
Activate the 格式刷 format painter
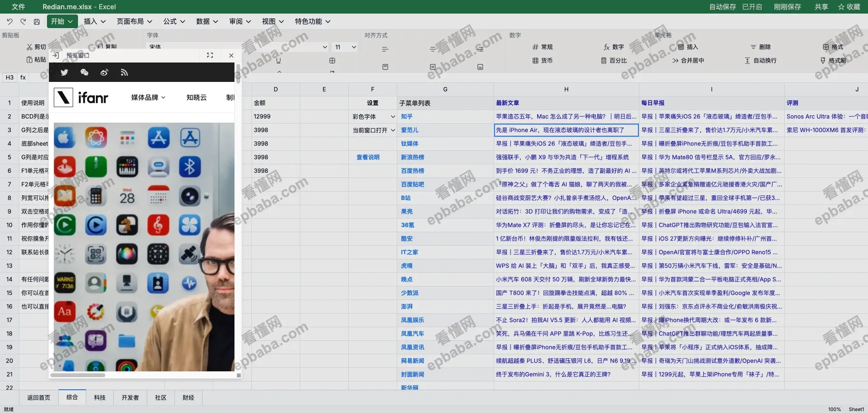click(x=833, y=61)
